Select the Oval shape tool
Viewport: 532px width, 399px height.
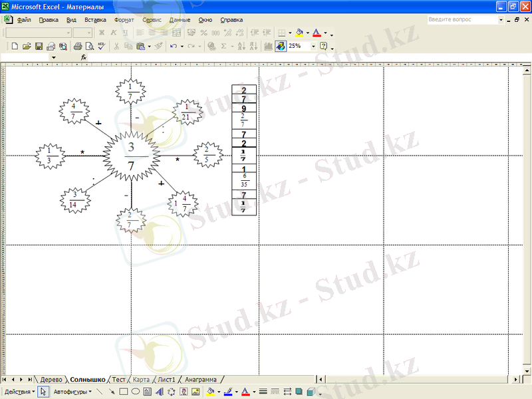[x=135, y=392]
